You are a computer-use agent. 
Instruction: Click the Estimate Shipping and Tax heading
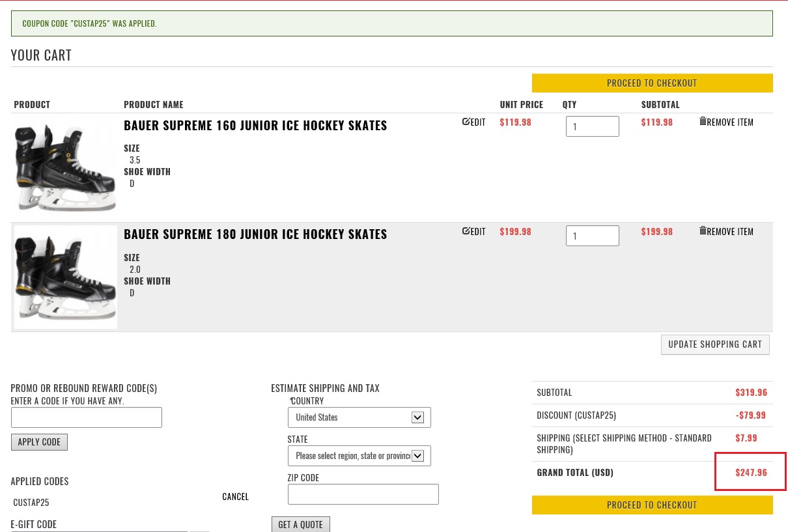pyautogui.click(x=325, y=389)
